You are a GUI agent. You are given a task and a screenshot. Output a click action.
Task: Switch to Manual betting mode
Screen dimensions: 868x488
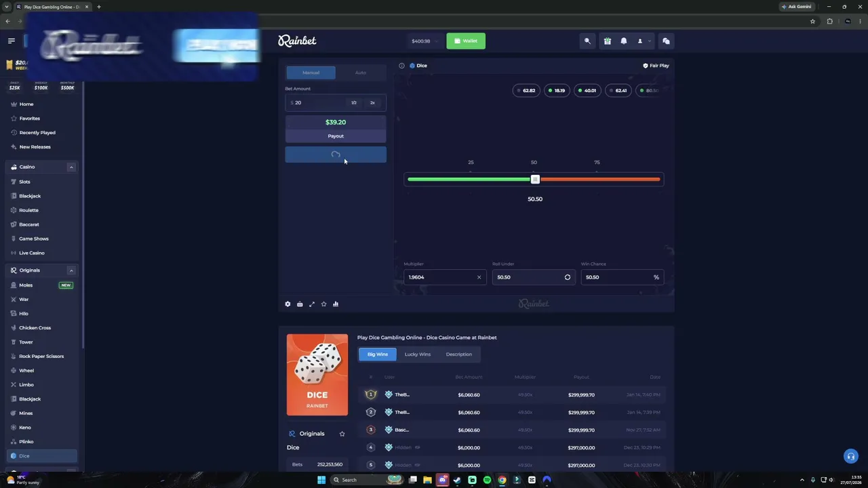pos(311,73)
